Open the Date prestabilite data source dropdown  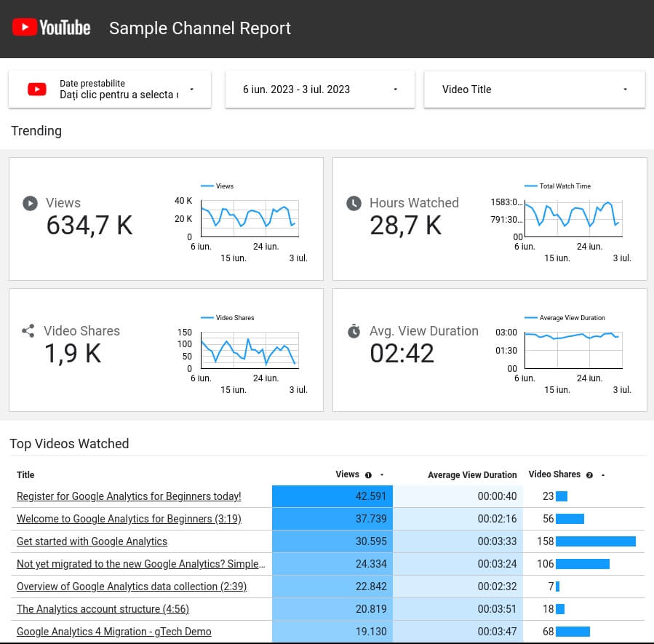(191, 90)
